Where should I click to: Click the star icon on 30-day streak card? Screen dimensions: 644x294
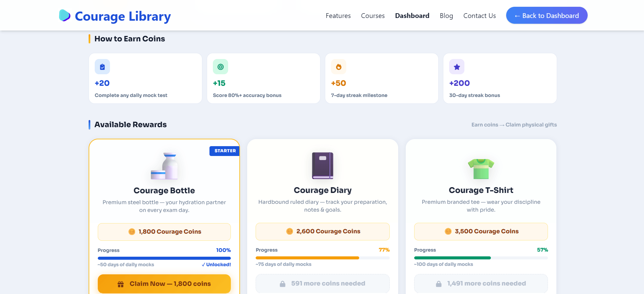pos(457,67)
